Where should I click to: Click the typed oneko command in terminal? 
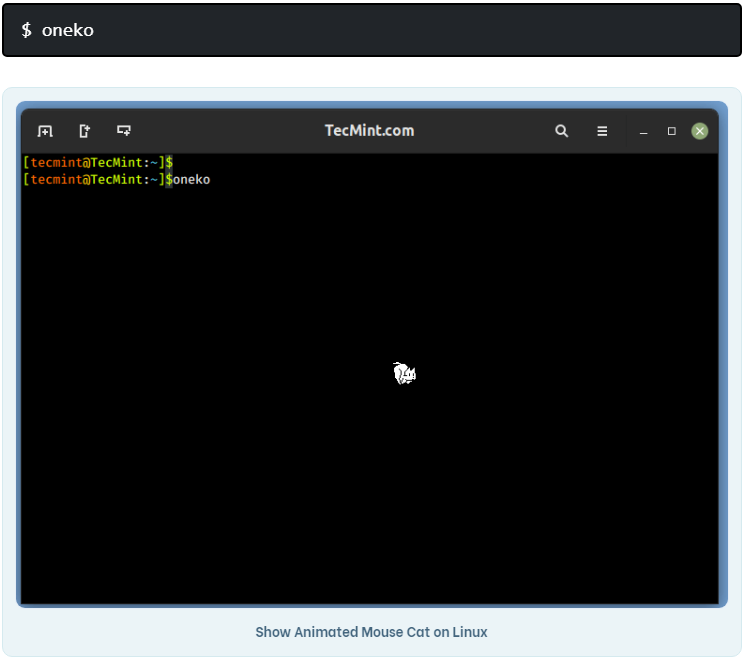coord(192,180)
